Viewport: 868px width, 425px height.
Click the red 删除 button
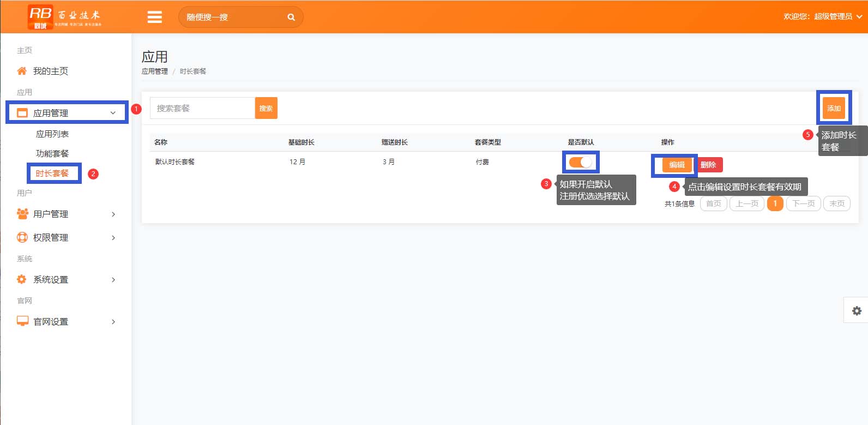pyautogui.click(x=708, y=165)
